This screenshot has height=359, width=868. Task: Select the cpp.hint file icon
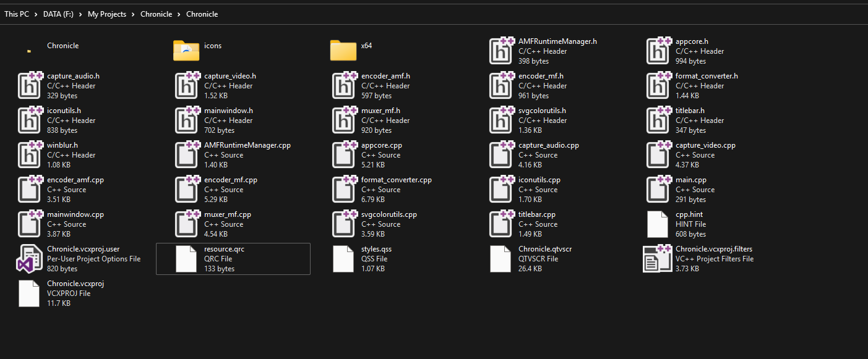coord(658,224)
